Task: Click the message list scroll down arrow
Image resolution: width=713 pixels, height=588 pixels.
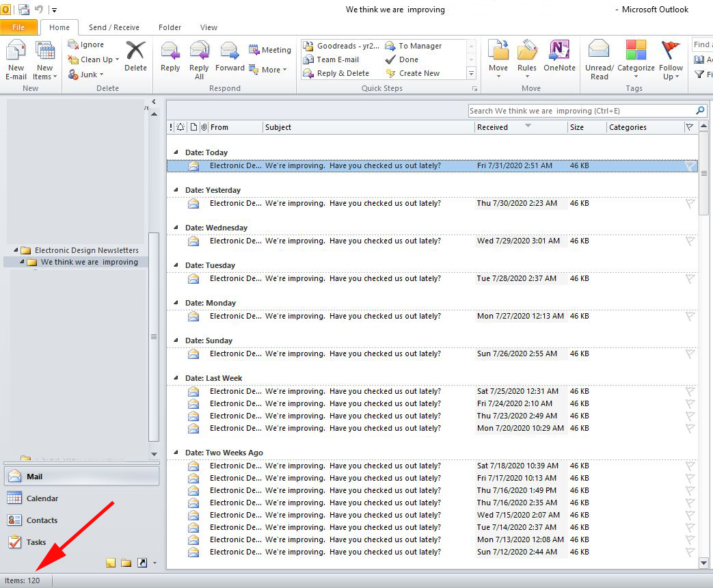Action: click(x=704, y=563)
